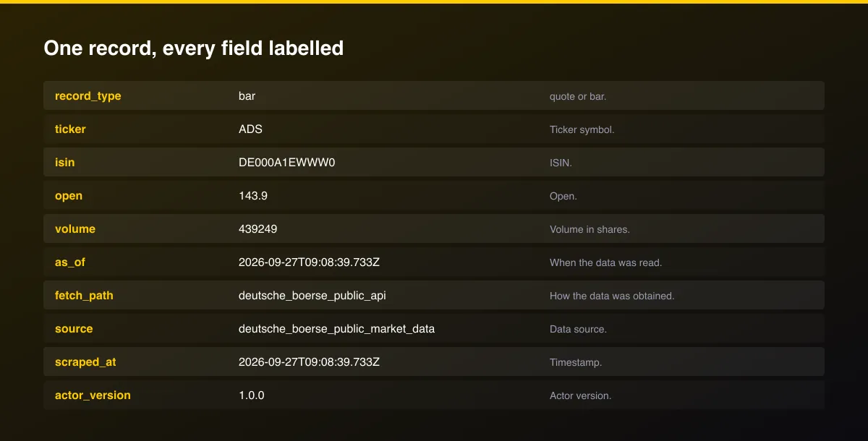Select the "actor_version" field name
The width and height of the screenshot is (868, 441).
(93, 395)
